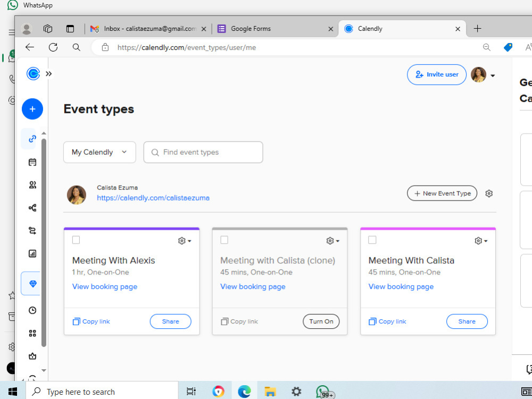Viewport: 532px width, 399px height.
Task: Click copy icon for Meeting With Alexis
Action: click(76, 321)
